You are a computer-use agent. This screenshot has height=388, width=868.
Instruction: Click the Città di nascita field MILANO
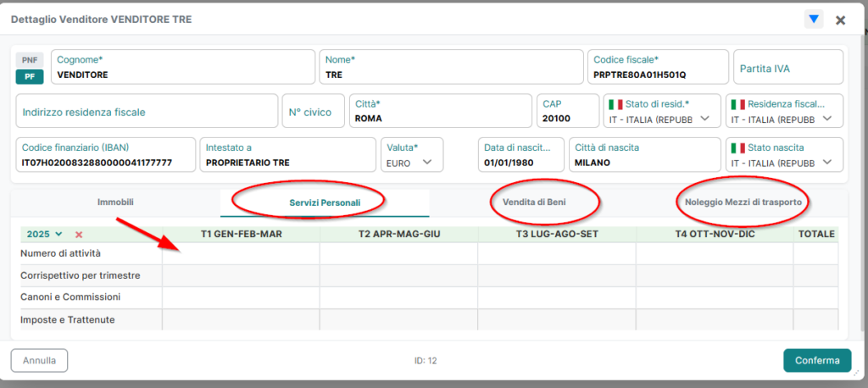645,155
